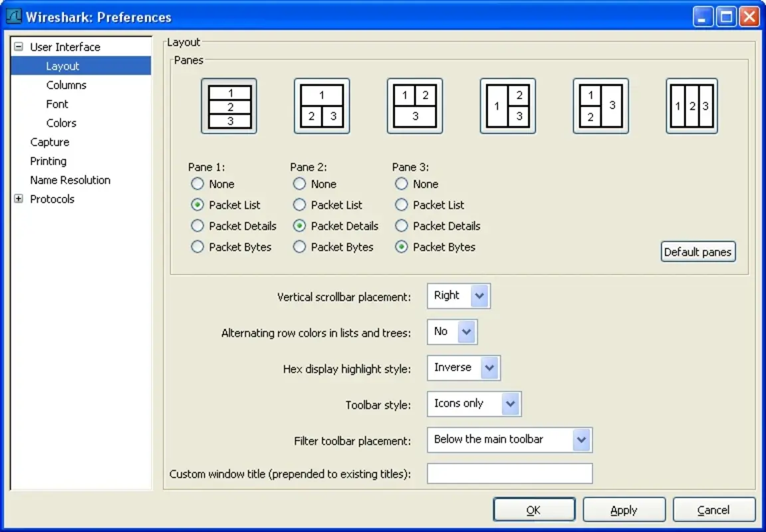The image size is (766, 532).
Task: Apply the current preference changes
Action: click(624, 509)
